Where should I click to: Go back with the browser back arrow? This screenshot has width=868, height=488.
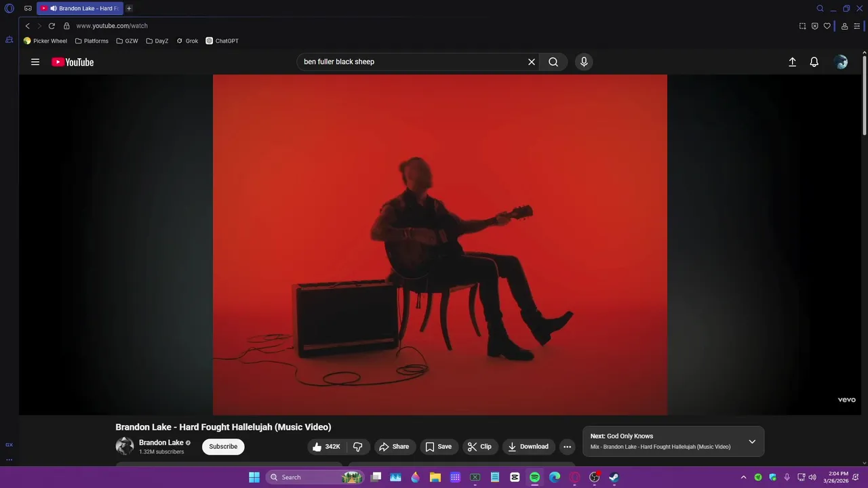pyautogui.click(x=28, y=26)
